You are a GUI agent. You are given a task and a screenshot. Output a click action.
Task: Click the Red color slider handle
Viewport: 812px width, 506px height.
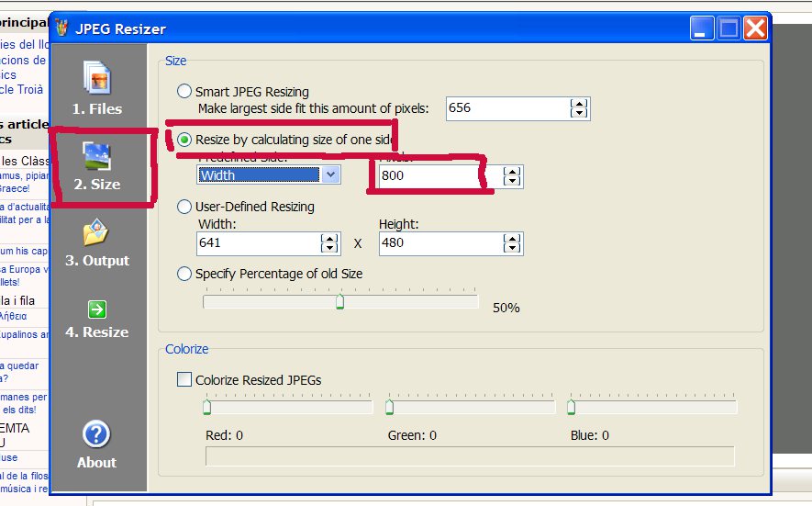[207, 407]
